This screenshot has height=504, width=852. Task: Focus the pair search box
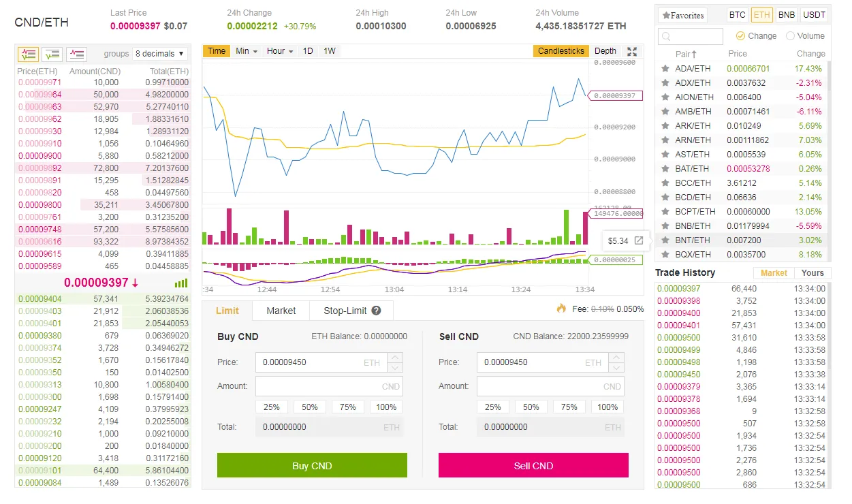[691, 37]
